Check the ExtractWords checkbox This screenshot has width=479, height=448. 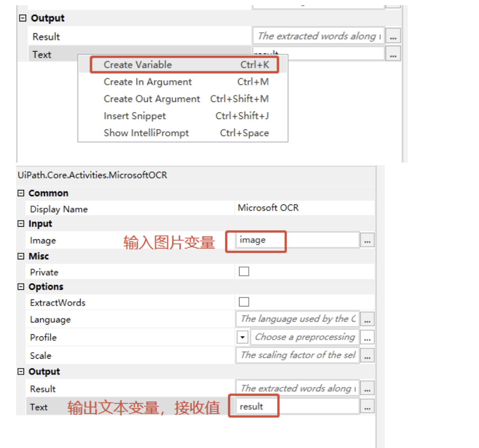[x=244, y=301]
